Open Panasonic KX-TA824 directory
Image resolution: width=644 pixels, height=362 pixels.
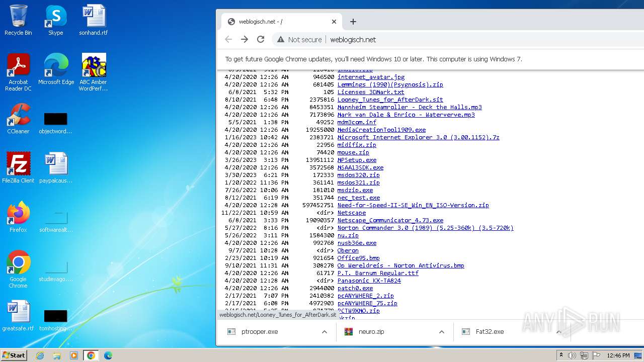coord(369,281)
